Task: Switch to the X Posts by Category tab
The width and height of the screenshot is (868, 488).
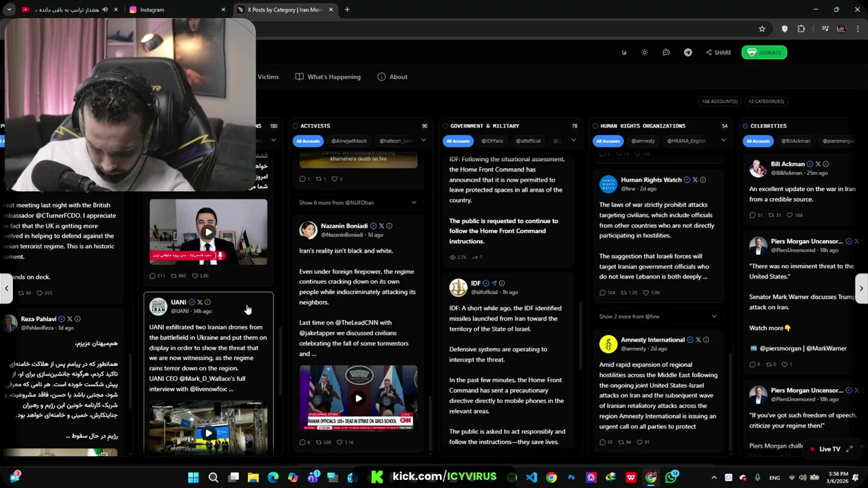Action: 285,9
